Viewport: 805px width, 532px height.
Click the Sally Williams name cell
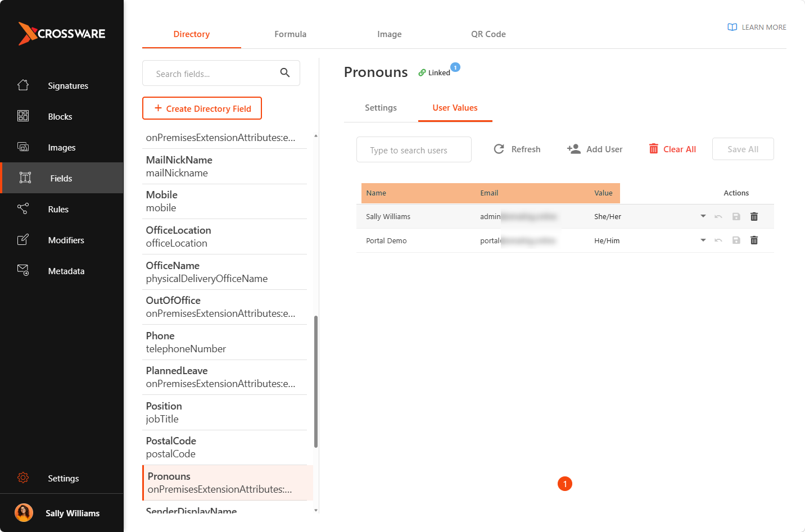coord(388,217)
